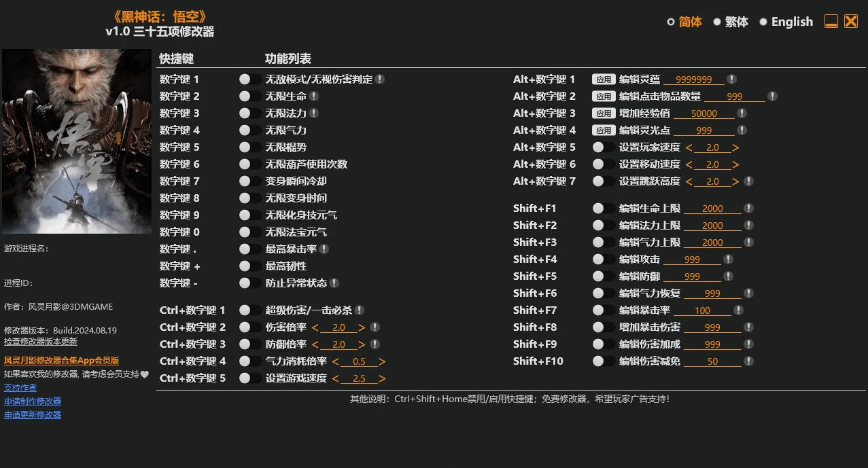Click the 编辑生命上限 value field
868x468 pixels.
[x=712, y=209]
